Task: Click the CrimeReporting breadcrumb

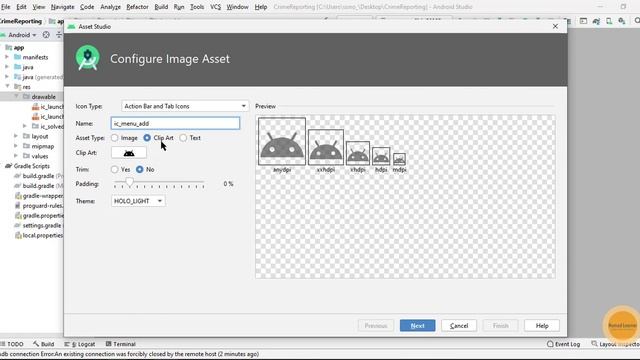Action: 21,21
